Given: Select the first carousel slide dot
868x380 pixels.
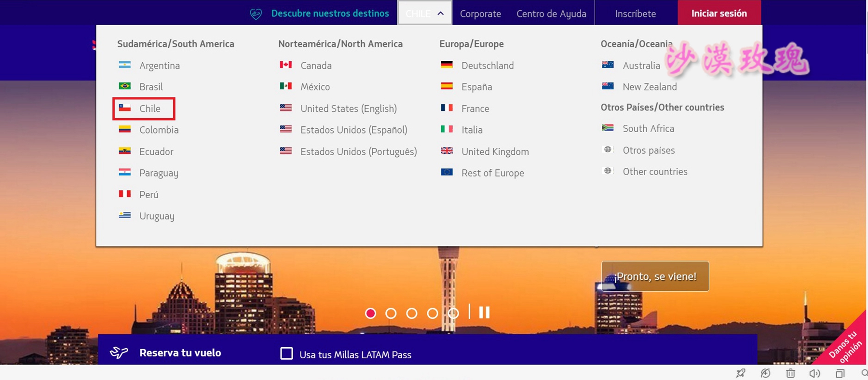Looking at the screenshot, I should click(x=370, y=313).
